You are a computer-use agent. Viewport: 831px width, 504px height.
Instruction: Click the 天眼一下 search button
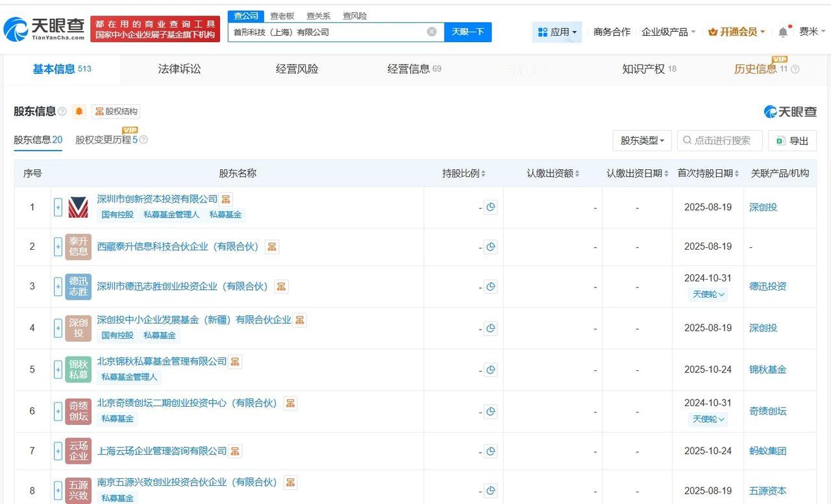(468, 32)
